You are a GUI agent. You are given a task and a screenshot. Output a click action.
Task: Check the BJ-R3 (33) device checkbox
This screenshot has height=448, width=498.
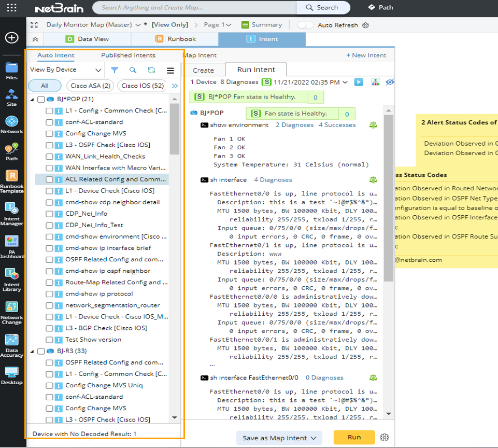click(x=41, y=351)
